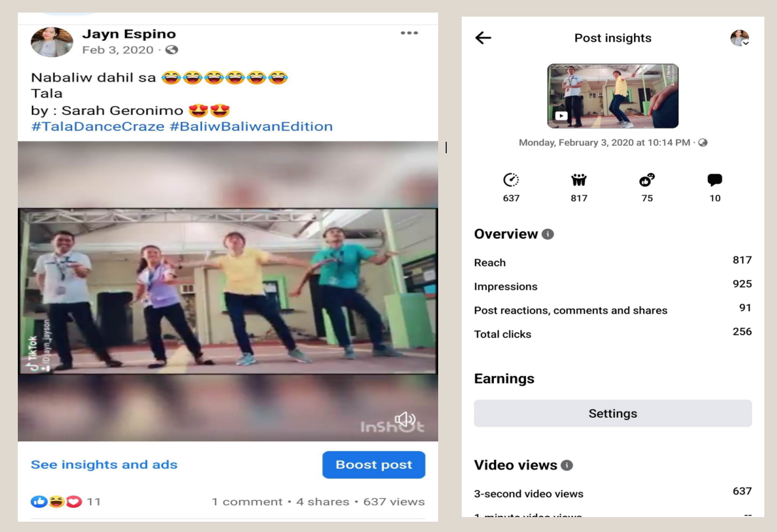The width and height of the screenshot is (777, 532).
Task: Select the Total clicks row
Action: point(613,334)
